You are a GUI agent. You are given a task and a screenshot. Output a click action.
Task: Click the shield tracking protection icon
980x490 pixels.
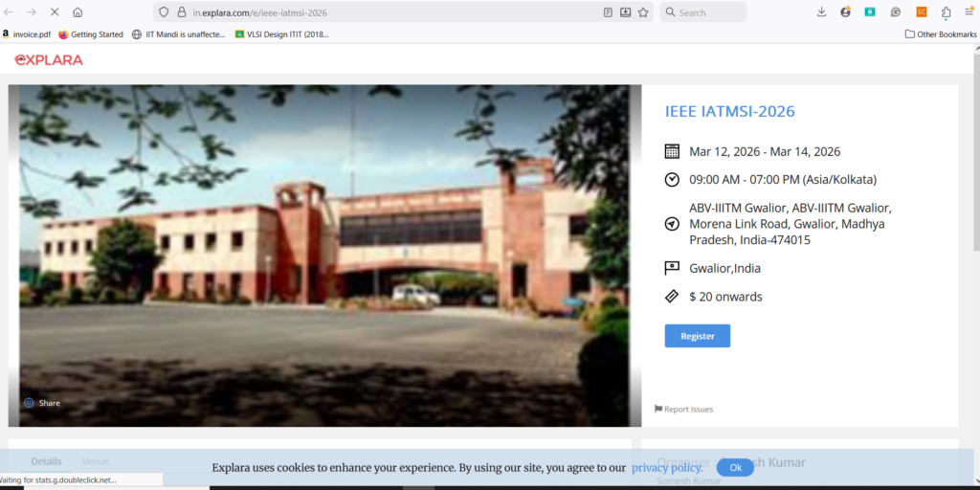(164, 12)
